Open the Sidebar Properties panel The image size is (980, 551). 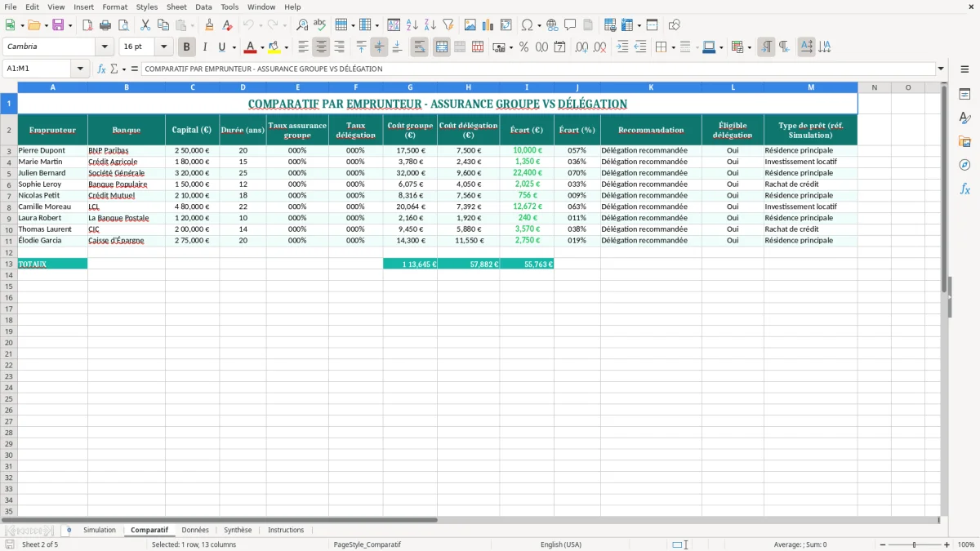click(964, 95)
